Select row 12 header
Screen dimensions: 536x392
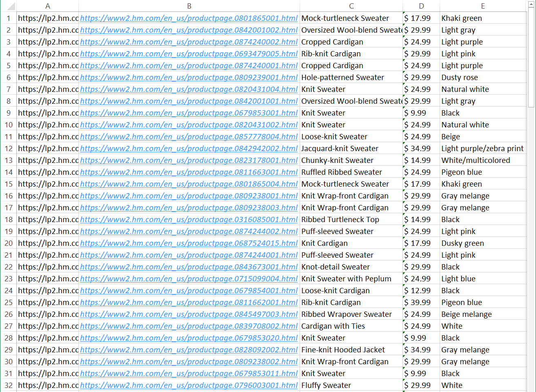pyautogui.click(x=9, y=149)
